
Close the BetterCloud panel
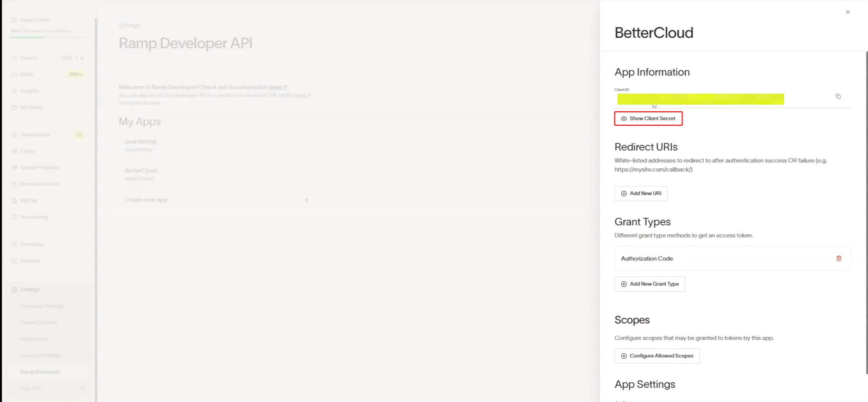pyautogui.click(x=848, y=12)
